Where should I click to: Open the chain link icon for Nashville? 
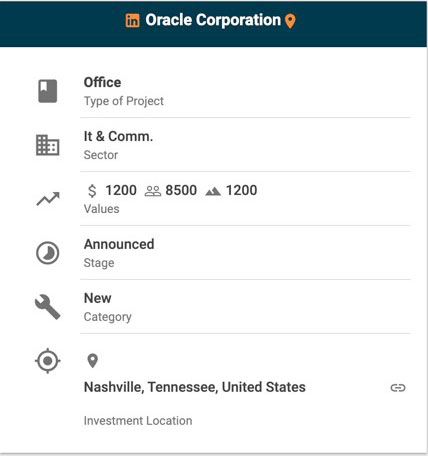pyautogui.click(x=398, y=388)
